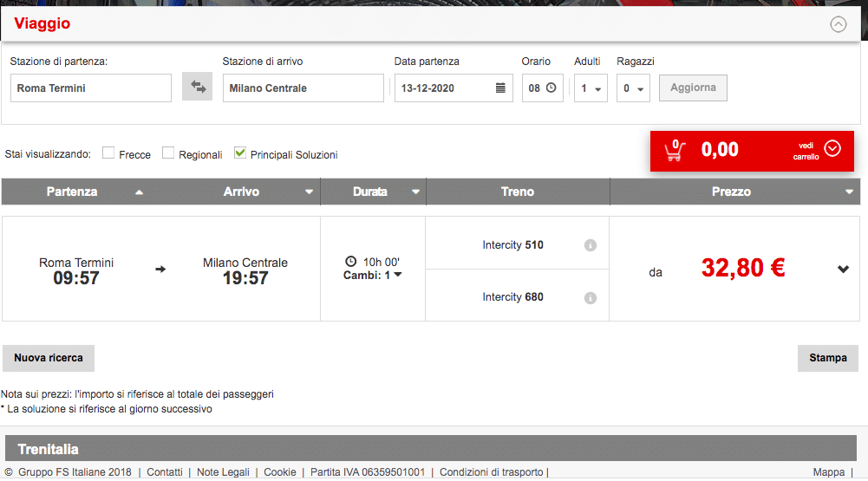Open the Ragazzi passenger count dropdown
This screenshot has width=868, height=481.
(633, 88)
